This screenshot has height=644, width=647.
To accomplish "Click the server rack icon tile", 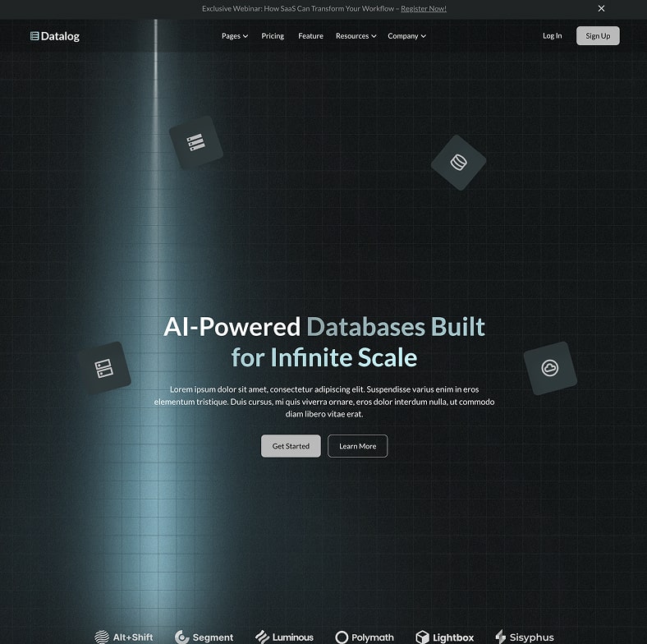I will [104, 368].
